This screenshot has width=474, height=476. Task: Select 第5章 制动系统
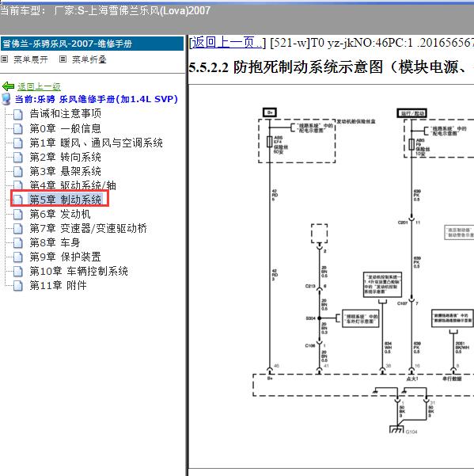click(65, 200)
